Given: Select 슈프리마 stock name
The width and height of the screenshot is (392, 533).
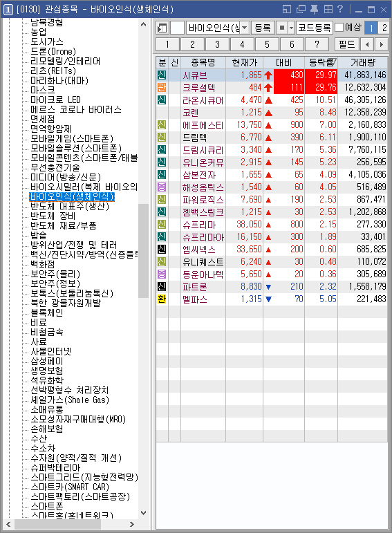Looking at the screenshot, I should pos(199,225).
